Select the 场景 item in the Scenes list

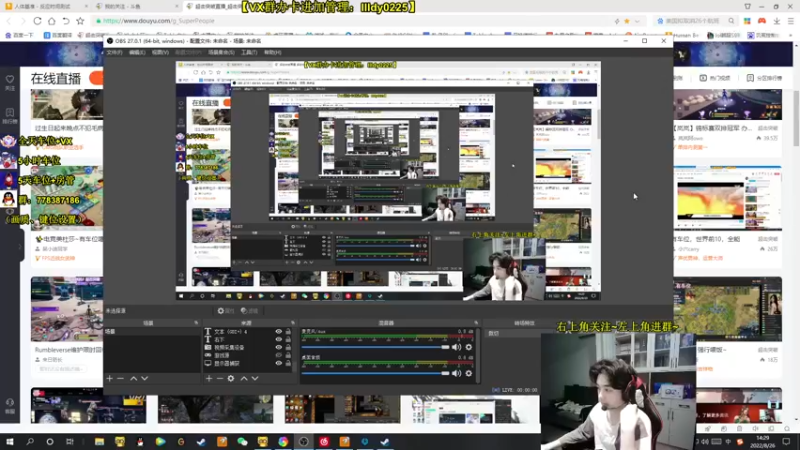coord(152,332)
